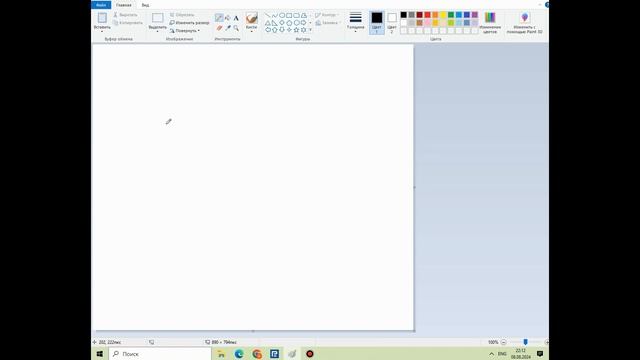
Task: Click the zoom slider handle
Action: (x=525, y=342)
